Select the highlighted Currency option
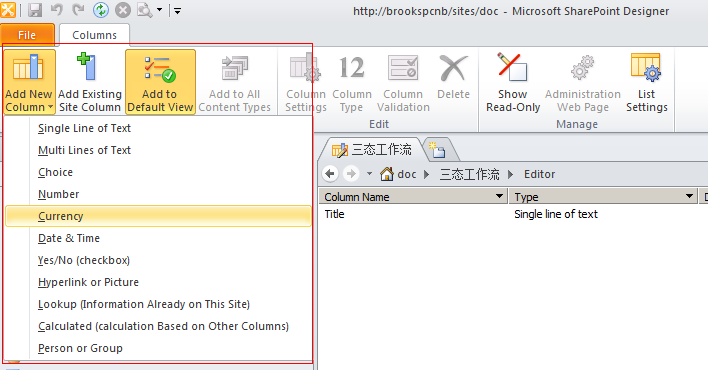 (158, 216)
